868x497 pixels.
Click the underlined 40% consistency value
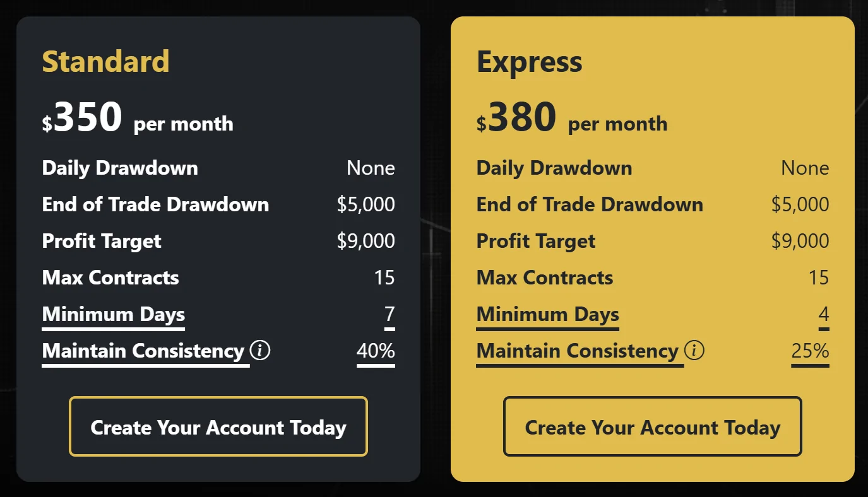tap(376, 351)
